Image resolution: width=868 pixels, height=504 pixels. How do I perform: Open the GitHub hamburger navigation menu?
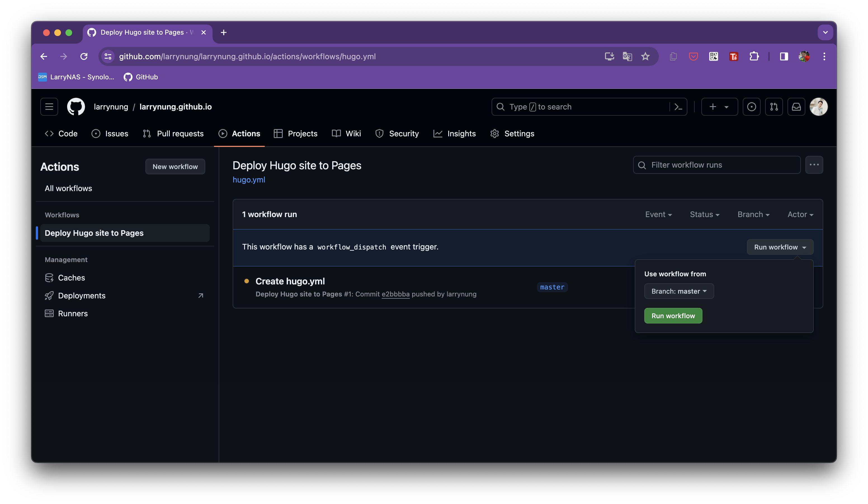tap(49, 107)
